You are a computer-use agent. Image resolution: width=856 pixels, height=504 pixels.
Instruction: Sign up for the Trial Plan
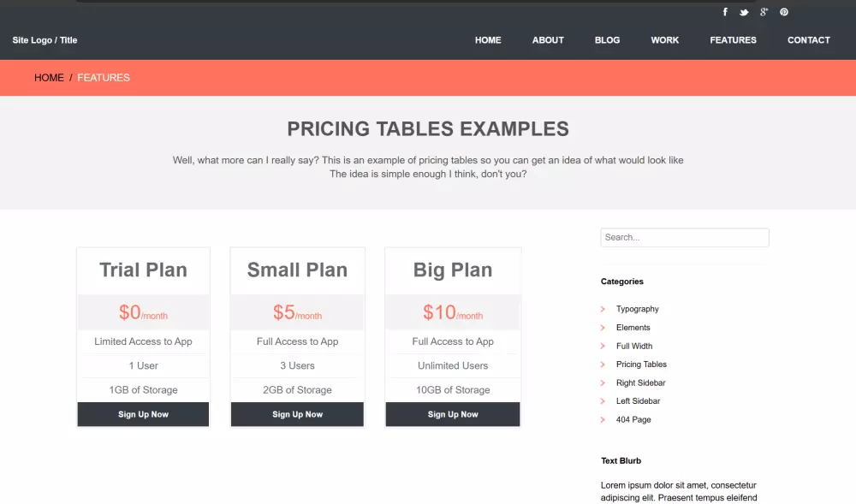click(143, 414)
